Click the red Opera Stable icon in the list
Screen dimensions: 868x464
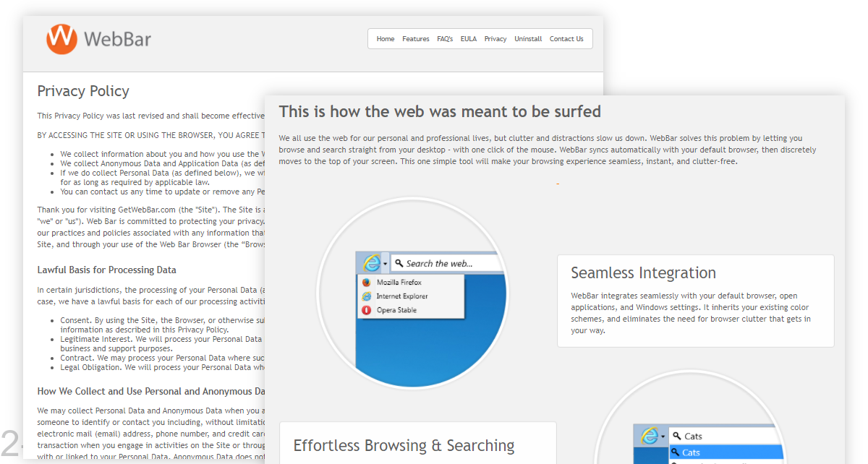[366, 309]
